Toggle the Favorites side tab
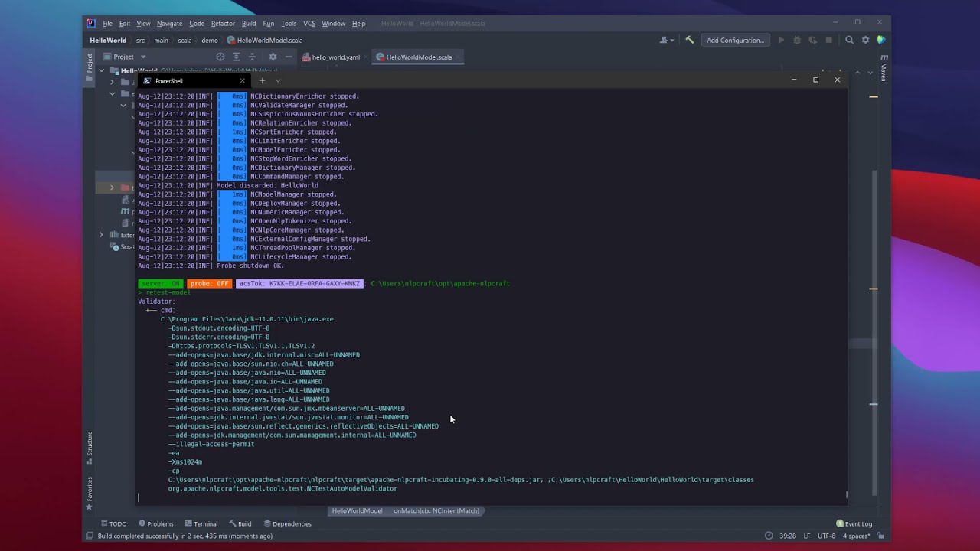This screenshot has width=980, height=551. 89,493
